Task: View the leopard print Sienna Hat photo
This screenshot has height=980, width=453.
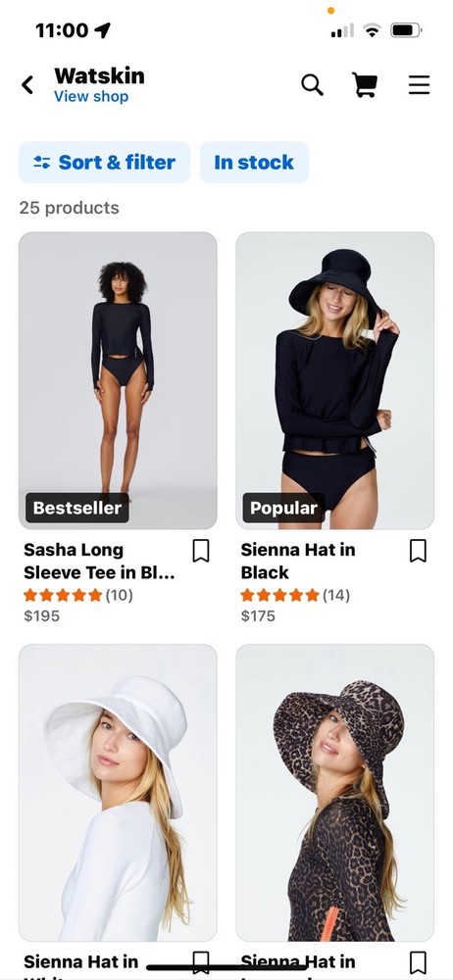Action: coord(334,793)
